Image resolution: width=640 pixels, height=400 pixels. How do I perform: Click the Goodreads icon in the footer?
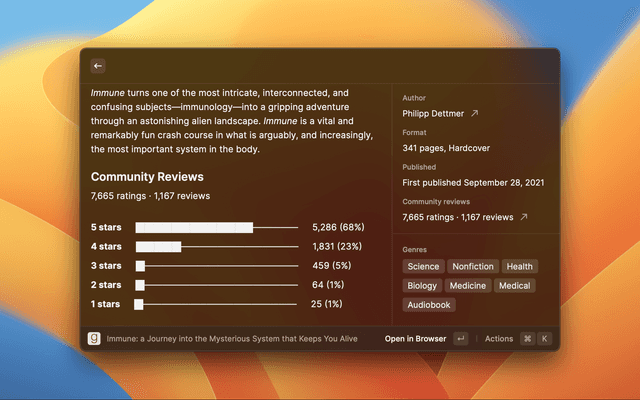coord(94,339)
